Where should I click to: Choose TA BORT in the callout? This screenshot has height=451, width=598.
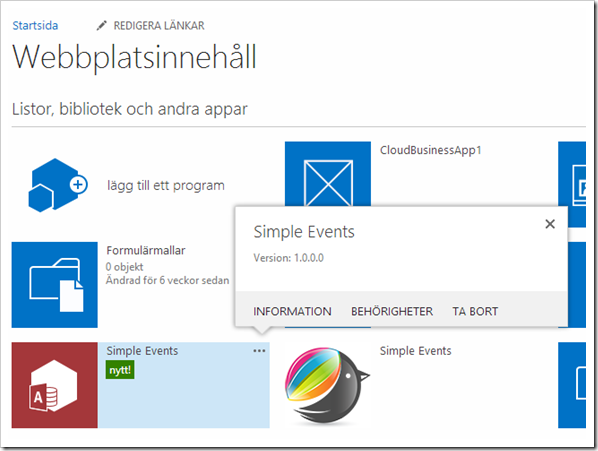click(x=475, y=311)
